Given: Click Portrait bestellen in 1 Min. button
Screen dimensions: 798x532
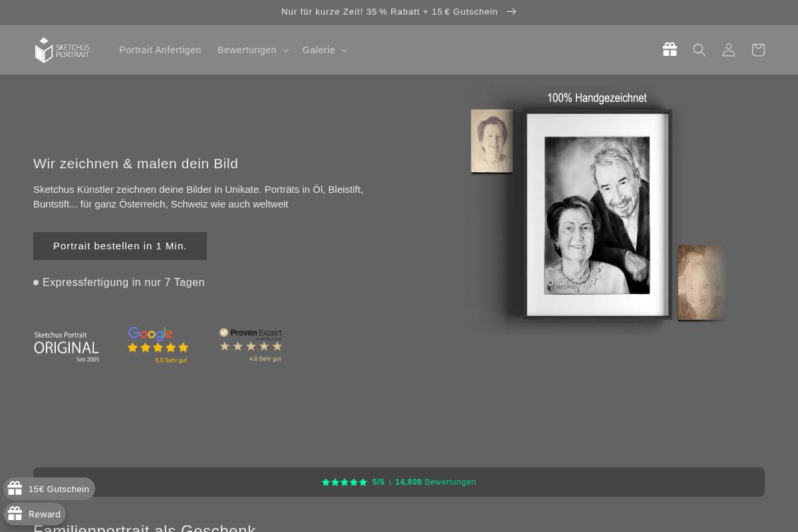Looking at the screenshot, I should pyautogui.click(x=120, y=246).
